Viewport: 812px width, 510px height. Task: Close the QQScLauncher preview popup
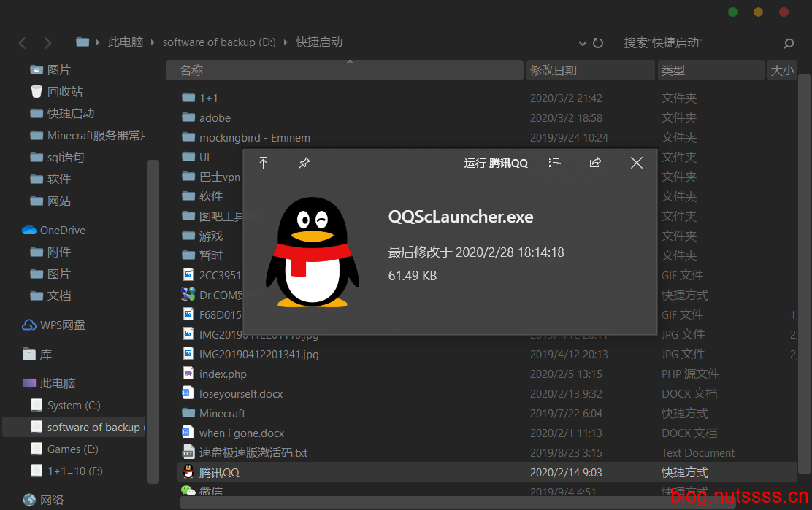[x=637, y=163]
